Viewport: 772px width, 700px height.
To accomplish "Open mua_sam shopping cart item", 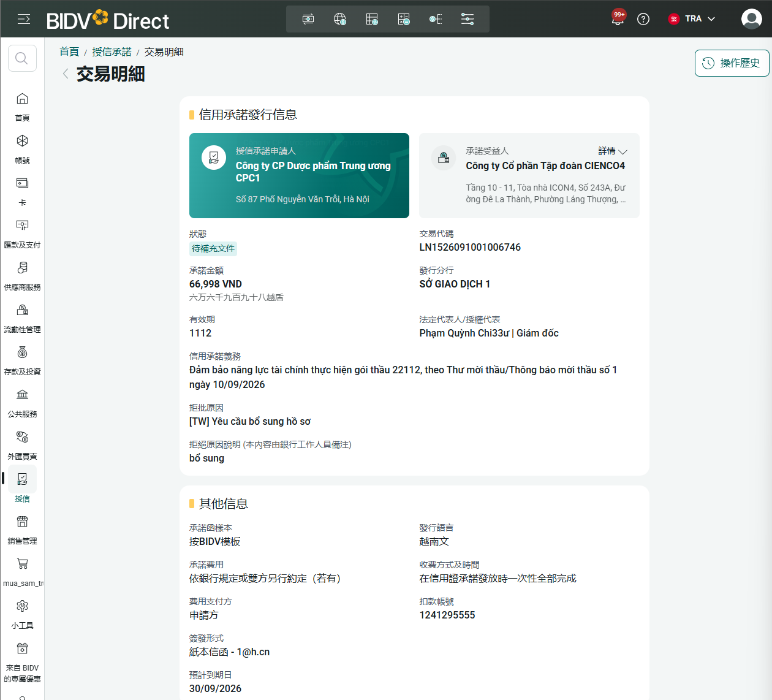I will tap(22, 571).
